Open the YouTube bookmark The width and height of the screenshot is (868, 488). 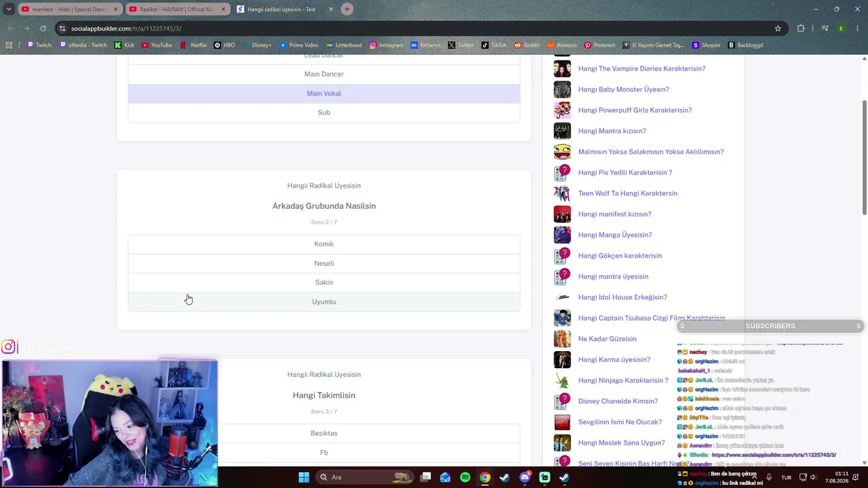[x=157, y=45]
